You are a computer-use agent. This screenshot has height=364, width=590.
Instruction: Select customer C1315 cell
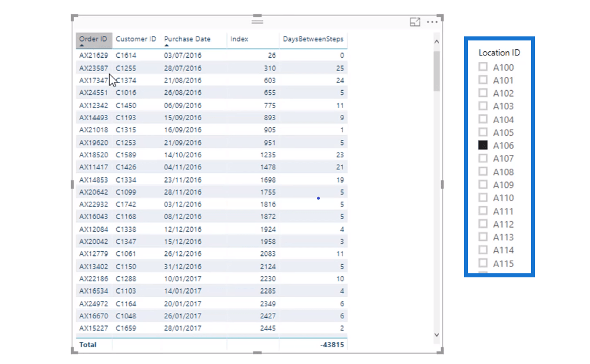point(126,130)
